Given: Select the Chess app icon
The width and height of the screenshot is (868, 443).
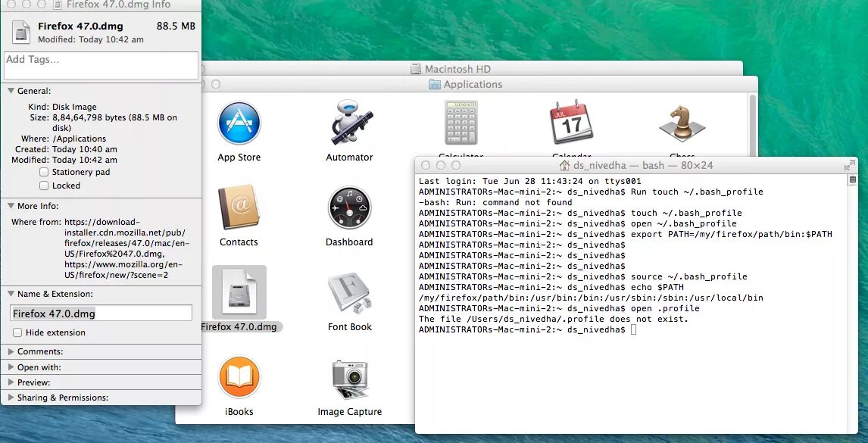Looking at the screenshot, I should coord(682,123).
